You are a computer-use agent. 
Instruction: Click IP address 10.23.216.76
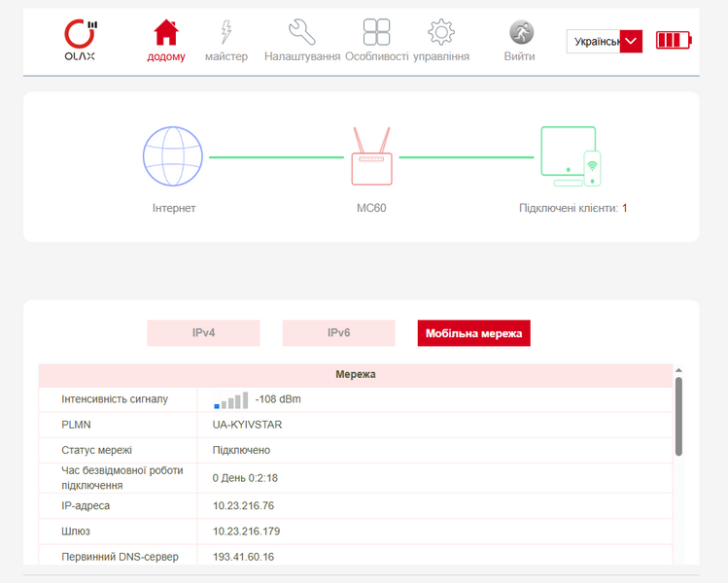click(243, 506)
